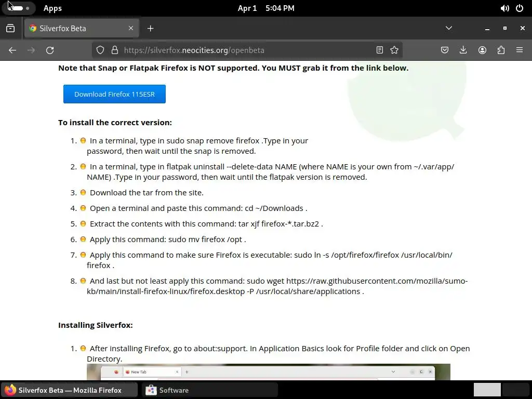Save the page to Pocket
This screenshot has width=532, height=399.
(x=445, y=50)
